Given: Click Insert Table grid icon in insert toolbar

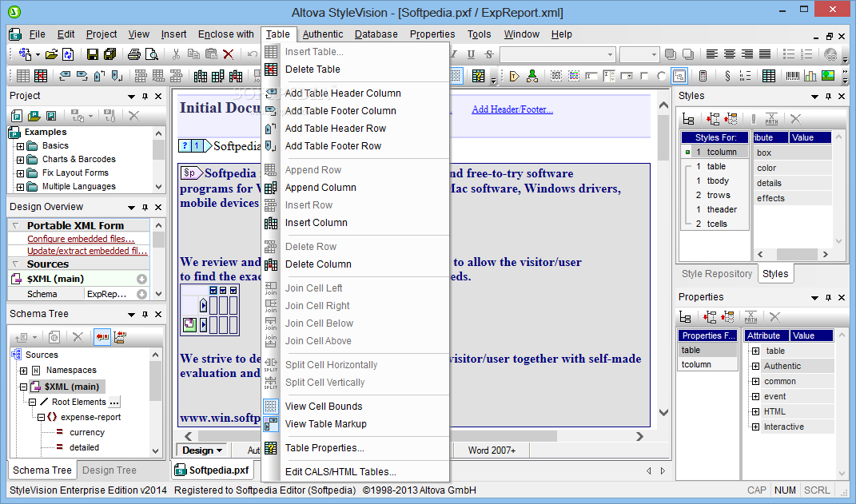Looking at the screenshot, I should pyautogui.click(x=769, y=76).
